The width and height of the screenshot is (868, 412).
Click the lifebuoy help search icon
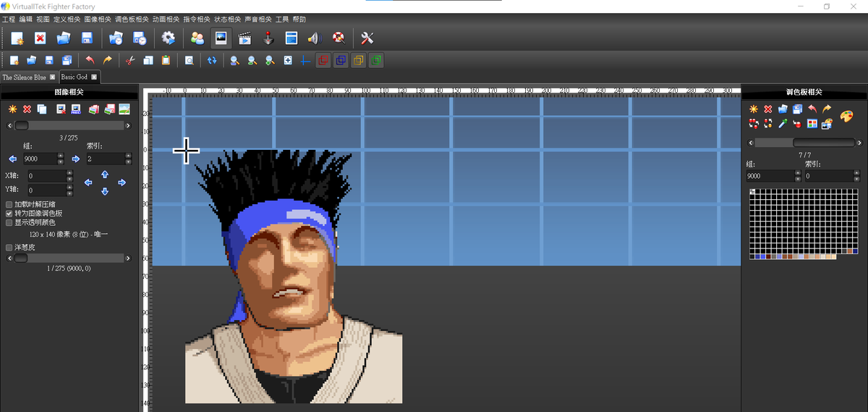[x=338, y=38]
